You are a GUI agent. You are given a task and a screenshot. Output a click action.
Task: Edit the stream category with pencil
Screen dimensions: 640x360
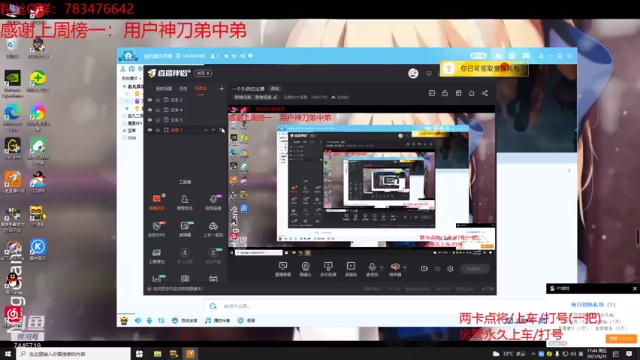[275, 97]
